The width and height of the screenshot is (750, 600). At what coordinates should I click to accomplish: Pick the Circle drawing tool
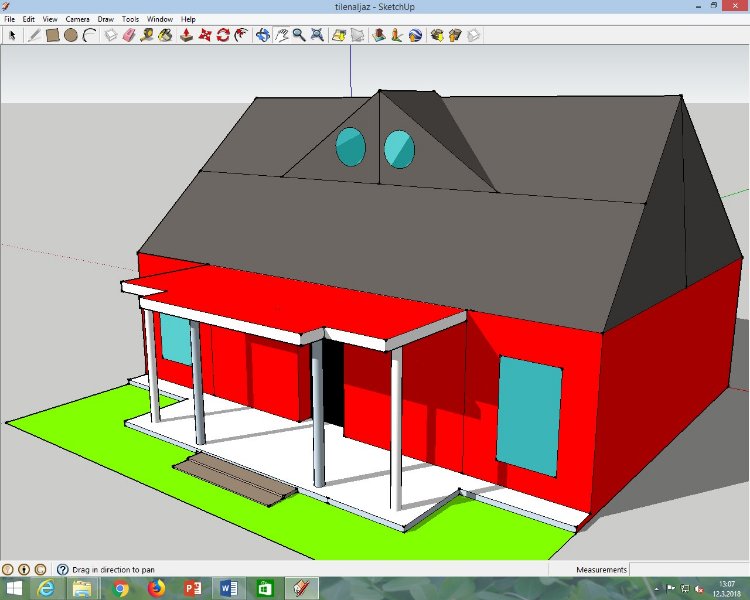pos(71,35)
